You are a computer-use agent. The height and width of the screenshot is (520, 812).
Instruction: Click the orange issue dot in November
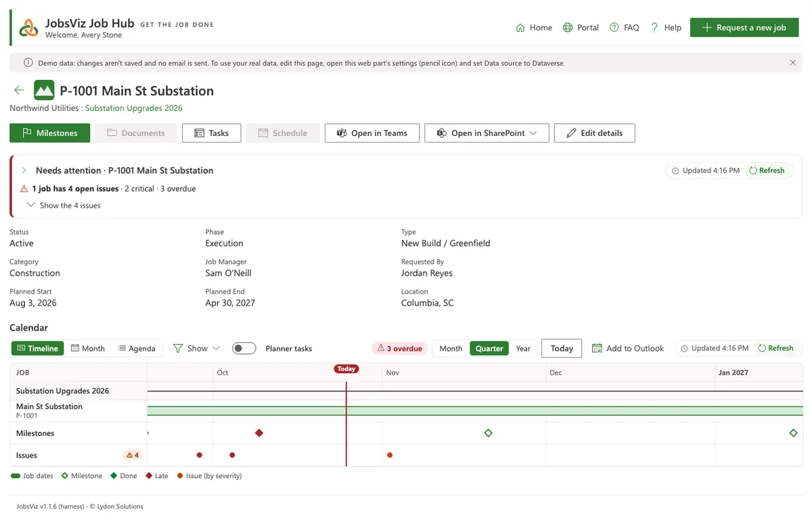[x=390, y=455]
